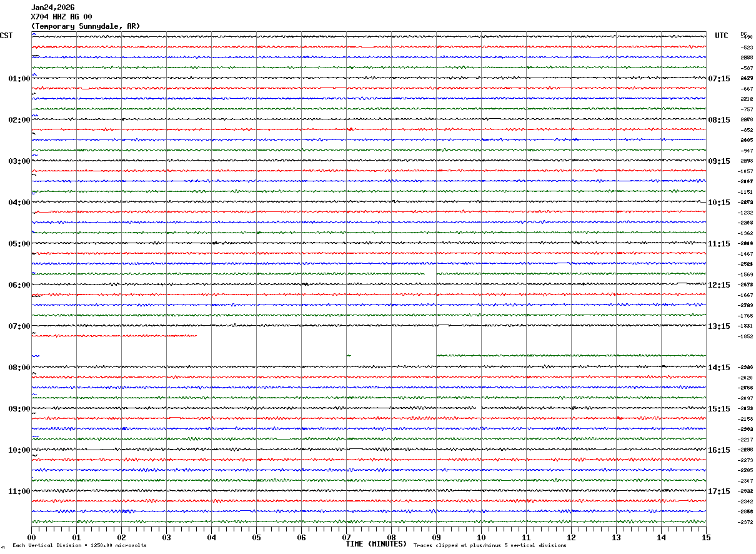
Task: Click the DC offset value -1151
Action: [x=746, y=192]
